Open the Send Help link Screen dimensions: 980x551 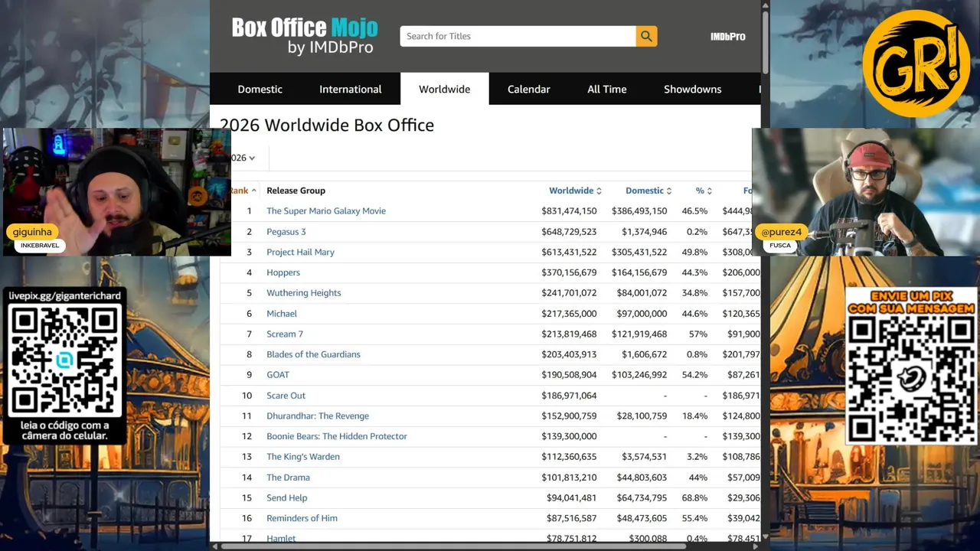pyautogui.click(x=287, y=497)
